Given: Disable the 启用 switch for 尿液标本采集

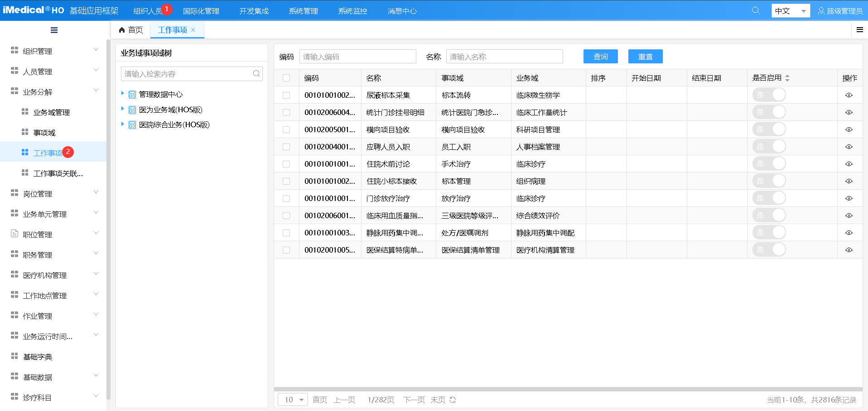Looking at the screenshot, I should tap(769, 95).
